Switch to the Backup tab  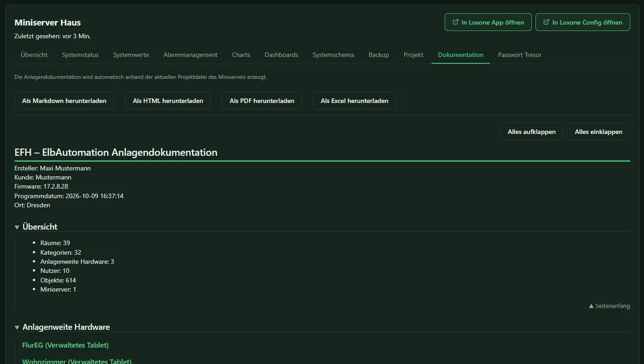coord(379,55)
